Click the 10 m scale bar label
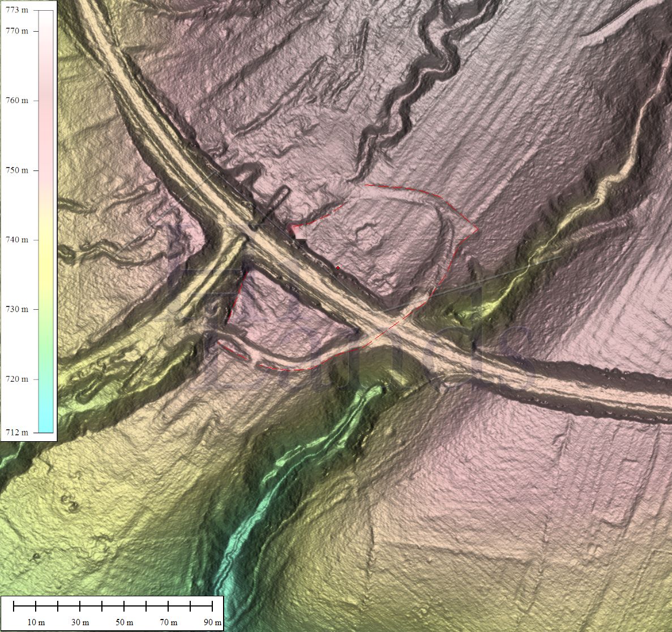 tap(36, 622)
